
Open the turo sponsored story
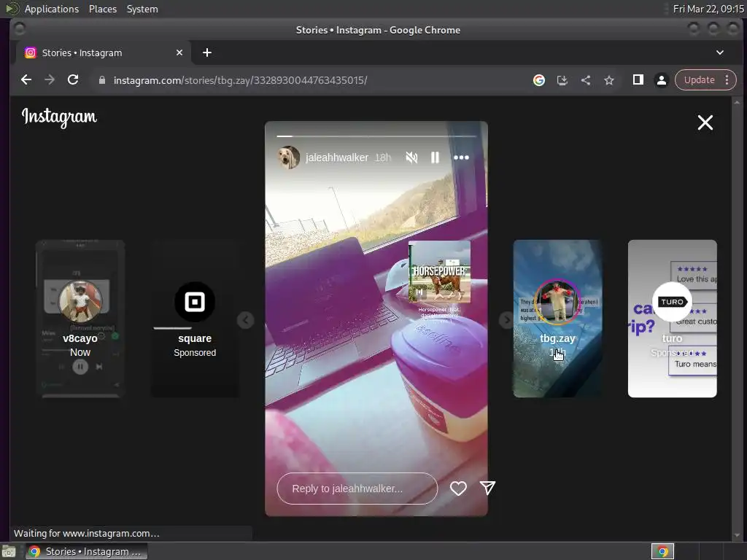pyautogui.click(x=672, y=318)
